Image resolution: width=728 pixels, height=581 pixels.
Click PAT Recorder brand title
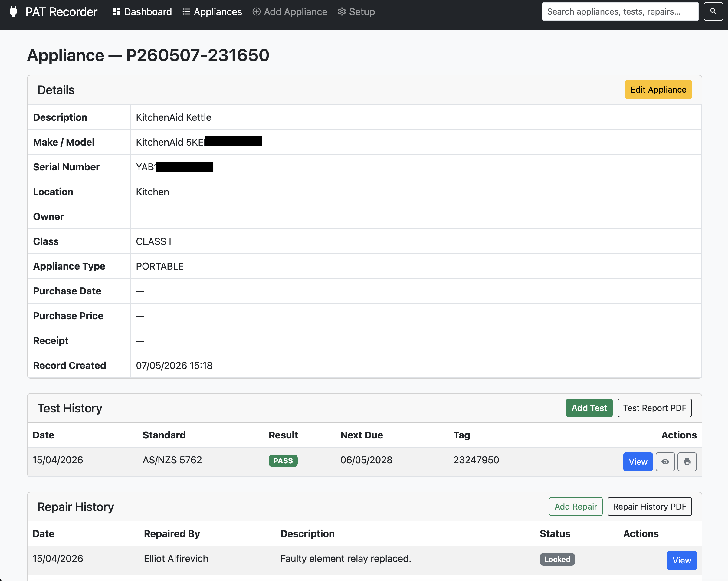point(61,11)
